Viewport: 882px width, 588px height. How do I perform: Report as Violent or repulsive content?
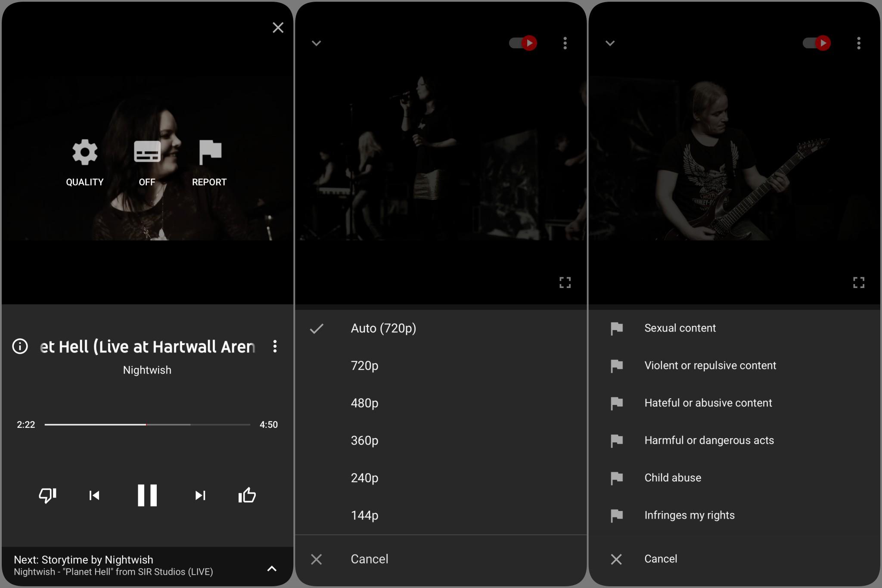[735, 366]
